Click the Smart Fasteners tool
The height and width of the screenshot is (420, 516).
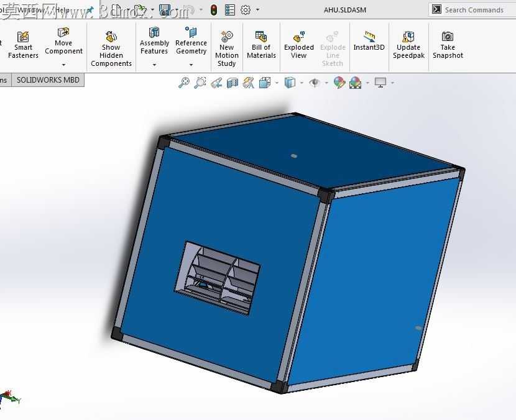[23, 45]
